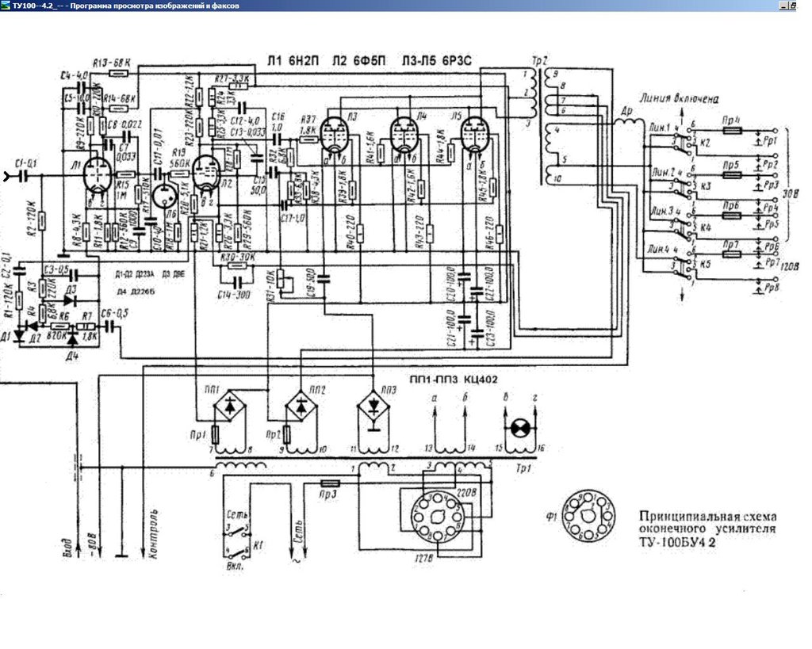812x649 pixels.
Task: Click the 'C1-0,1' input capacitor label
Action: coord(25,164)
